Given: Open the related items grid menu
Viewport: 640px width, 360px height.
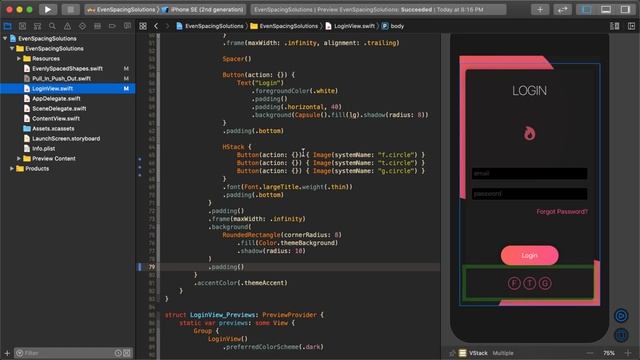Looking at the screenshot, I should [x=143, y=26].
